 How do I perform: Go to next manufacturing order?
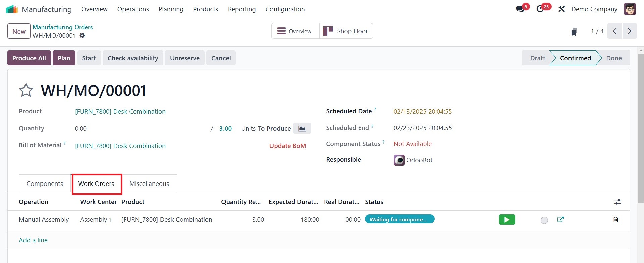pos(630,31)
